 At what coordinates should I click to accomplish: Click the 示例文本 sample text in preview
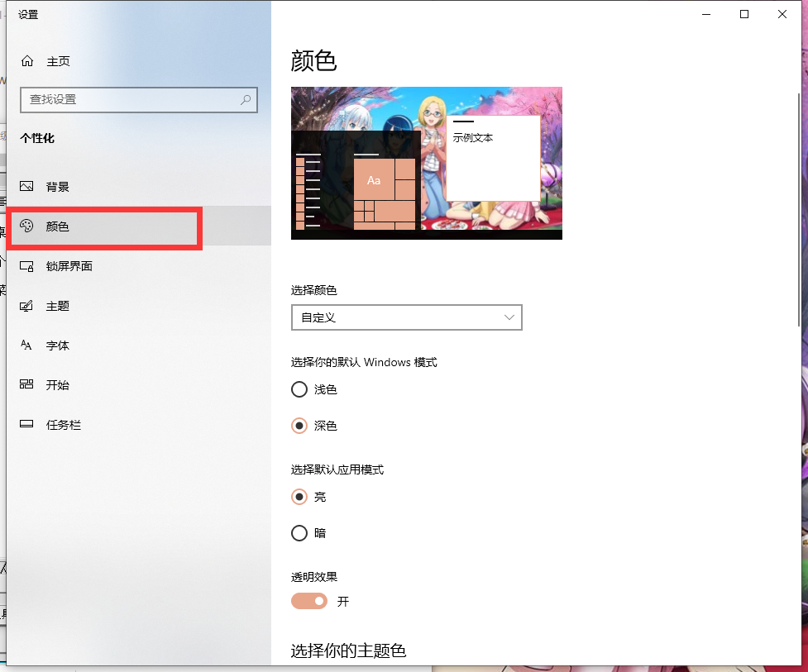pos(472,137)
